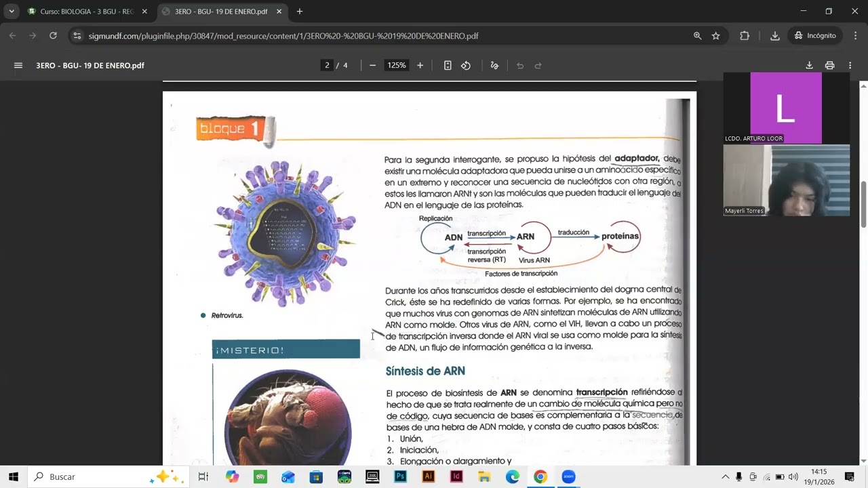Click the 3ERO - BGU- 19 DE ENERO.pdf title
The height and width of the screenshot is (488, 868).
(90, 66)
